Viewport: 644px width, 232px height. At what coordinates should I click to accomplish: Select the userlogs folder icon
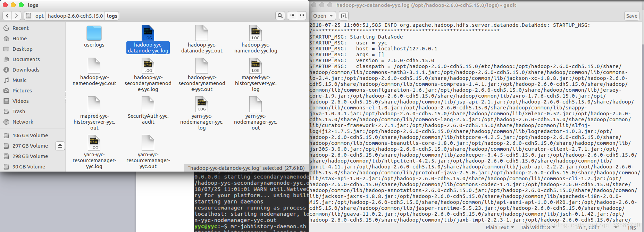[94, 33]
